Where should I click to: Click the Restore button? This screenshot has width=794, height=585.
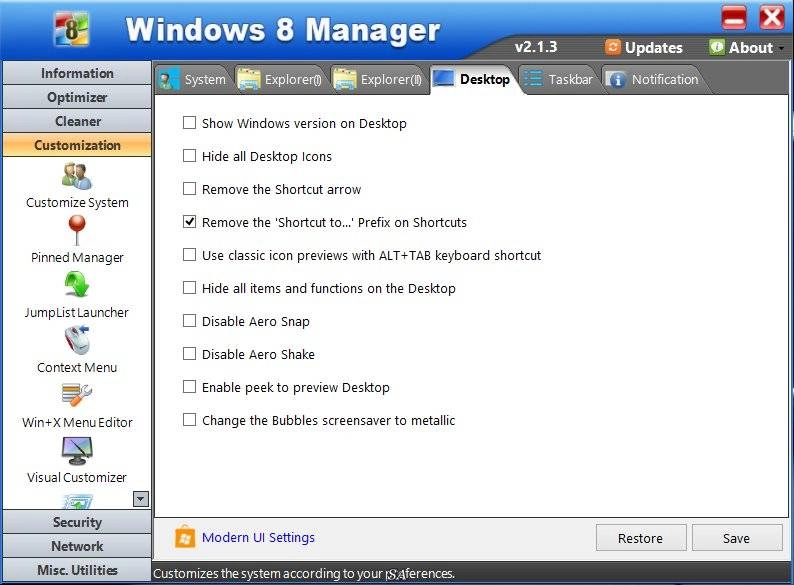pyautogui.click(x=641, y=538)
